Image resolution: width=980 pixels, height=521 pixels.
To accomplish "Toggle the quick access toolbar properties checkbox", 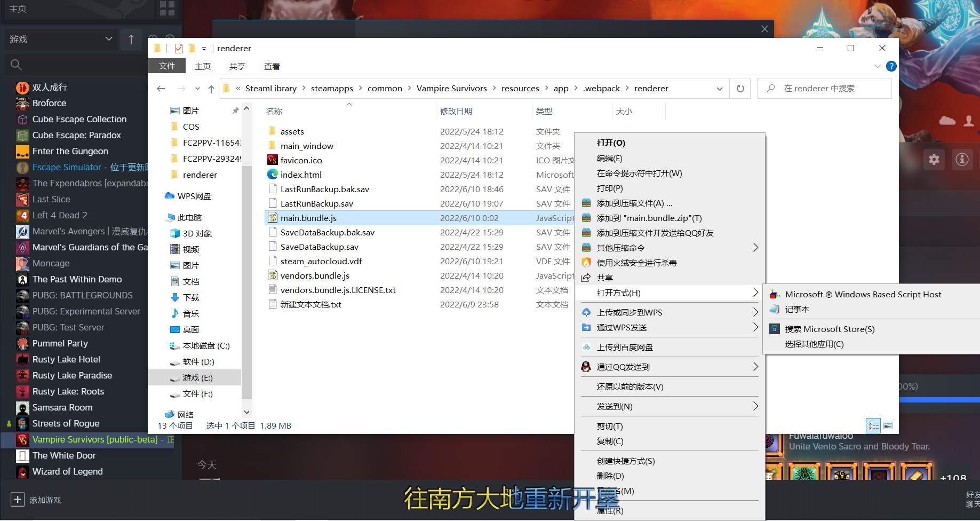I will pos(178,48).
